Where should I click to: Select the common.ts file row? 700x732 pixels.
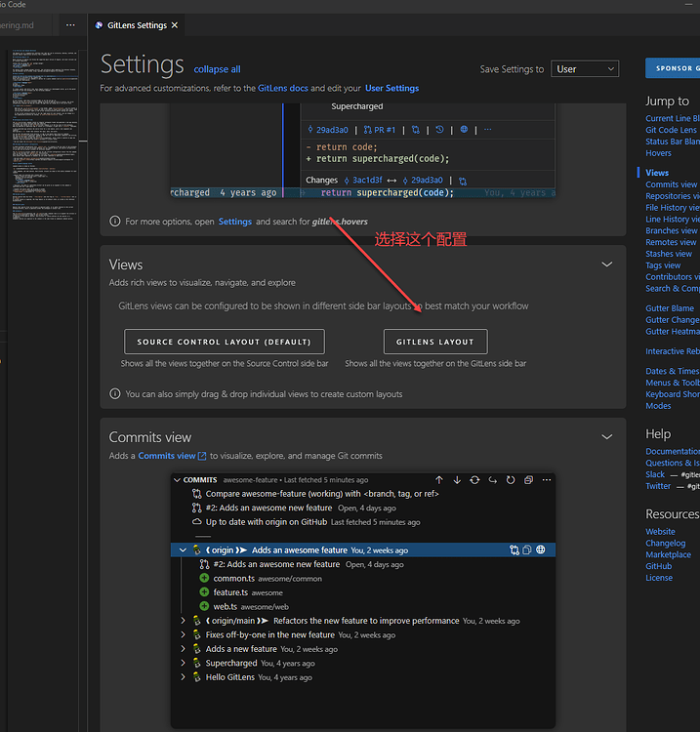(363, 579)
